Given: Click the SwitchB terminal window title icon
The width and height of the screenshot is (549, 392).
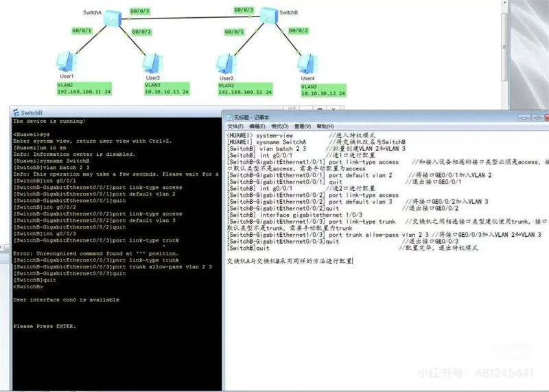Looking at the screenshot, I should tap(15, 112).
